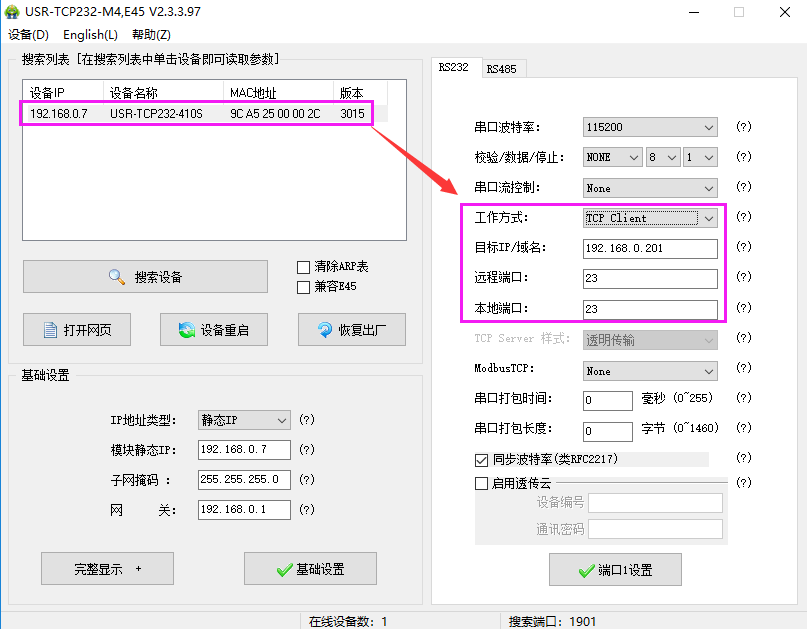
Task: Click the help (?) next to 串口波特率
Action: (743, 127)
